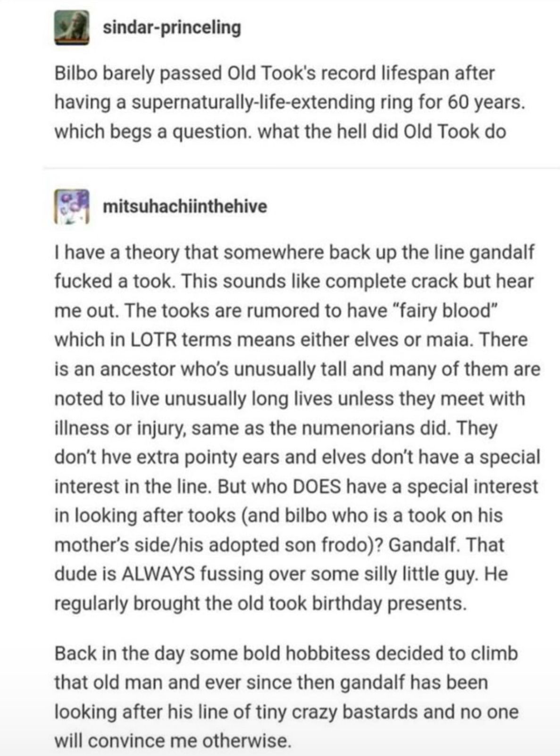560x756 pixels.
Task: Click the line starting "Back in the day"
Action: pos(286,653)
